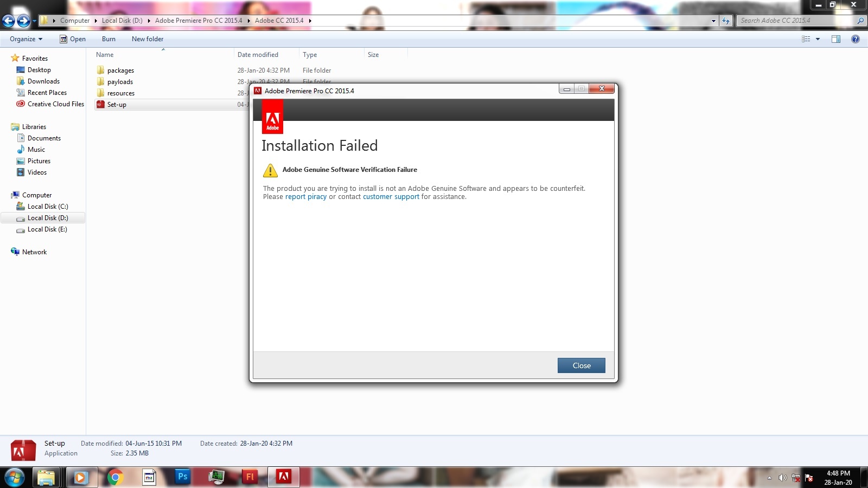The width and height of the screenshot is (868, 488).
Task: Click New folder in the toolbar
Action: point(148,39)
